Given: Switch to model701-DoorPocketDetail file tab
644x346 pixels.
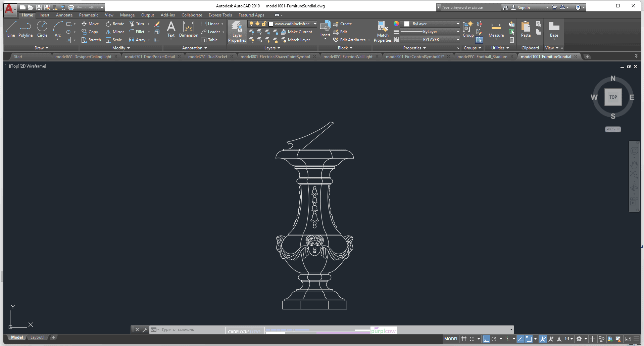Looking at the screenshot, I should click(x=150, y=57).
